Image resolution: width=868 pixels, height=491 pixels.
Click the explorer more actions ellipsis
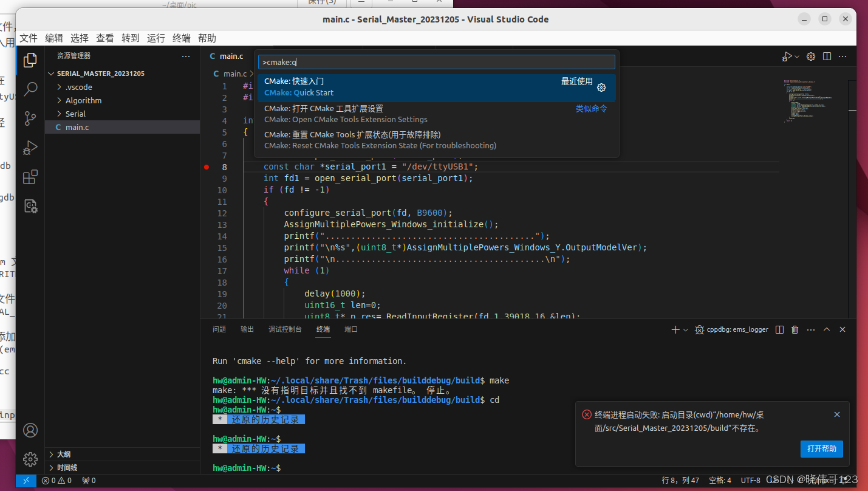click(186, 56)
